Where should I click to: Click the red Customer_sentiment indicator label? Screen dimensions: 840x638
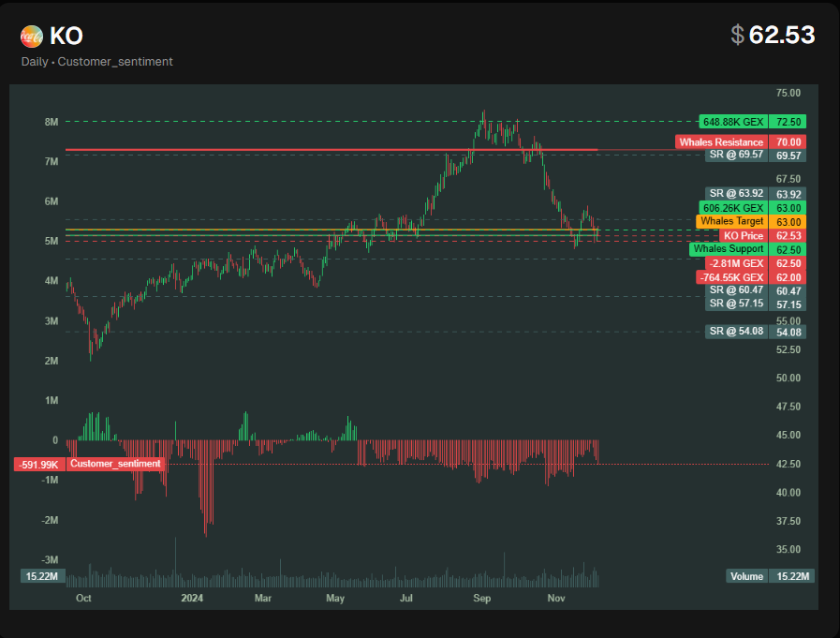click(x=115, y=464)
